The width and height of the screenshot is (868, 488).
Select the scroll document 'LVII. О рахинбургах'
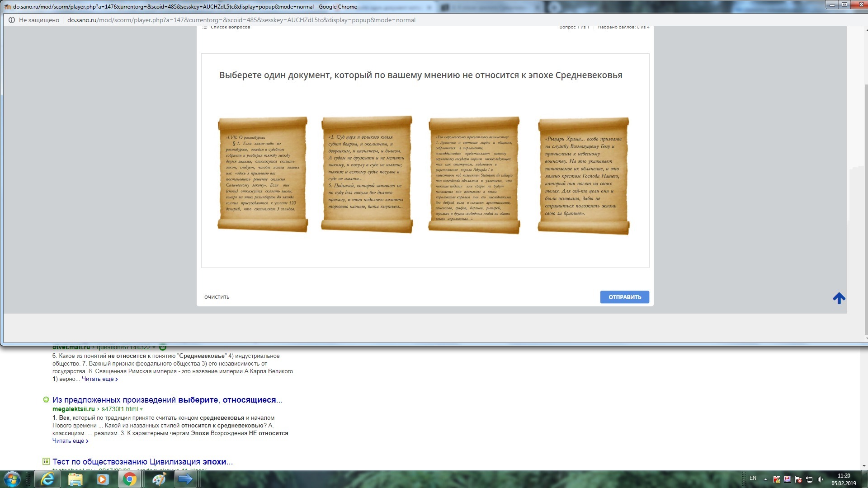pyautogui.click(x=263, y=174)
